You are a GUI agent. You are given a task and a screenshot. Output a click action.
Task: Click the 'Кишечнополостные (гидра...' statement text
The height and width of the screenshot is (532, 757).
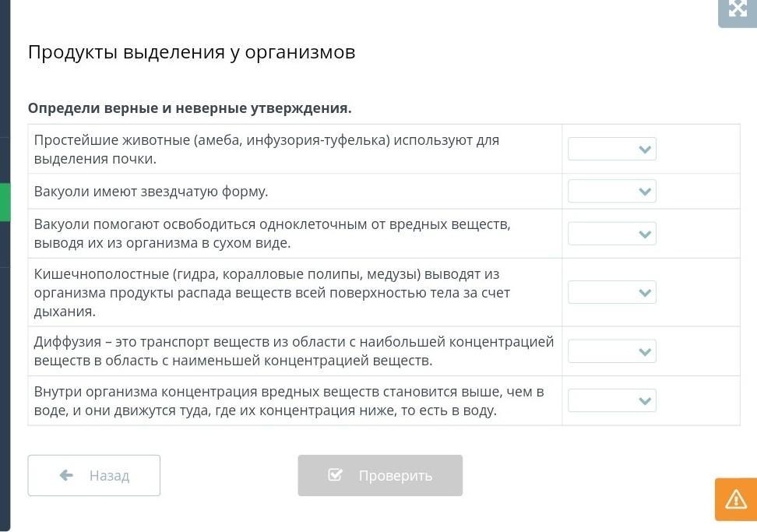(272, 292)
